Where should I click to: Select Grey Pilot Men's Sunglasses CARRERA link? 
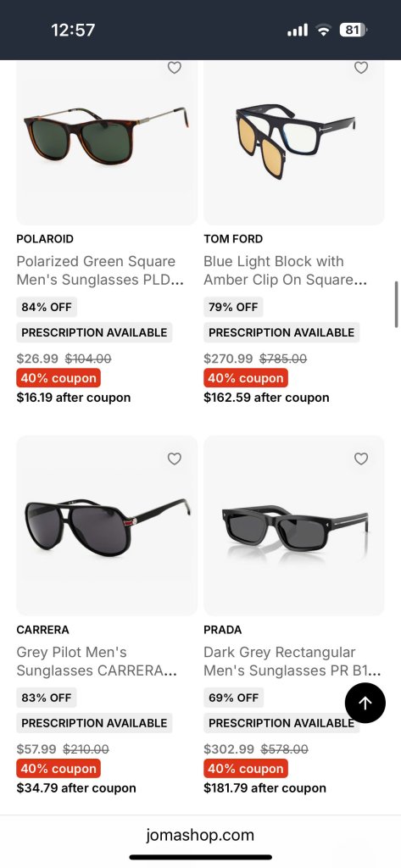pyautogui.click(x=97, y=661)
